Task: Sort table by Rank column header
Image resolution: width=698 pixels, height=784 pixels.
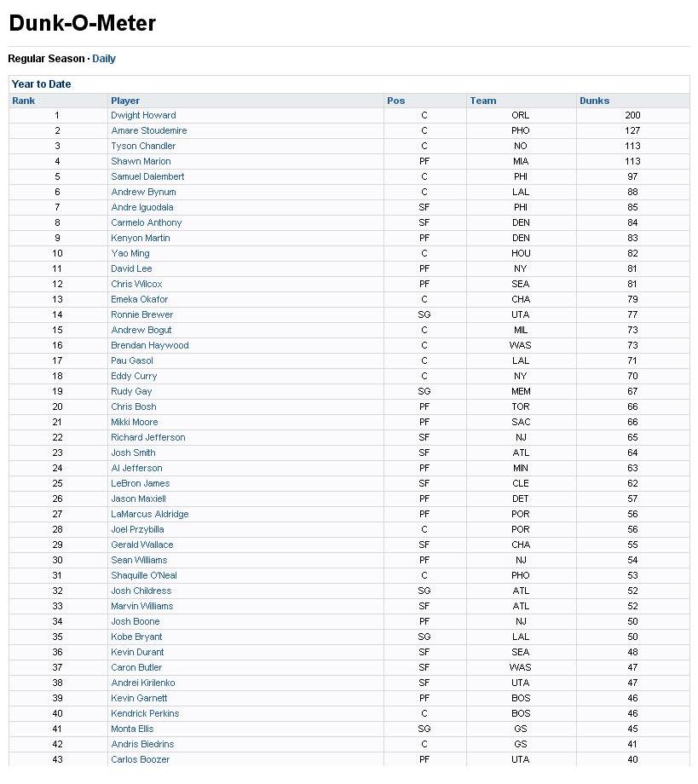Action: coord(24,101)
